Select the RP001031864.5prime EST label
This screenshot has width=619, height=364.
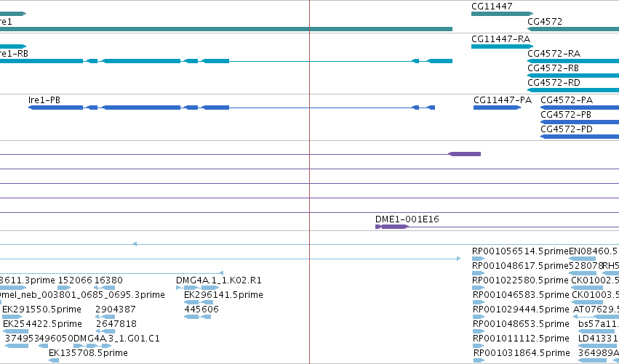point(522,352)
